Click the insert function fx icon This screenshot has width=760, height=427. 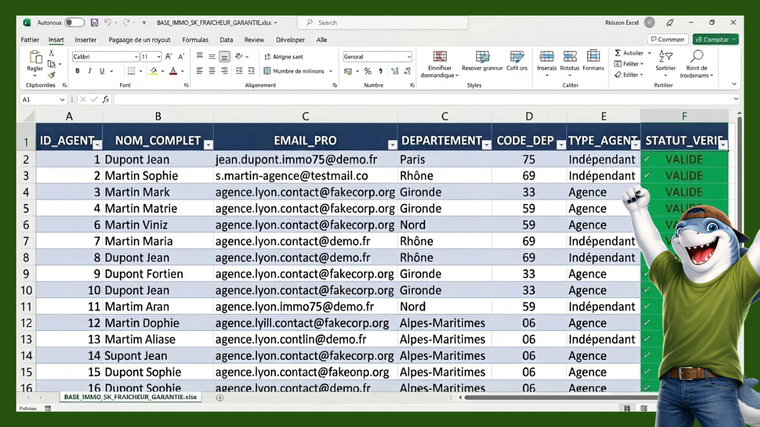(106, 100)
